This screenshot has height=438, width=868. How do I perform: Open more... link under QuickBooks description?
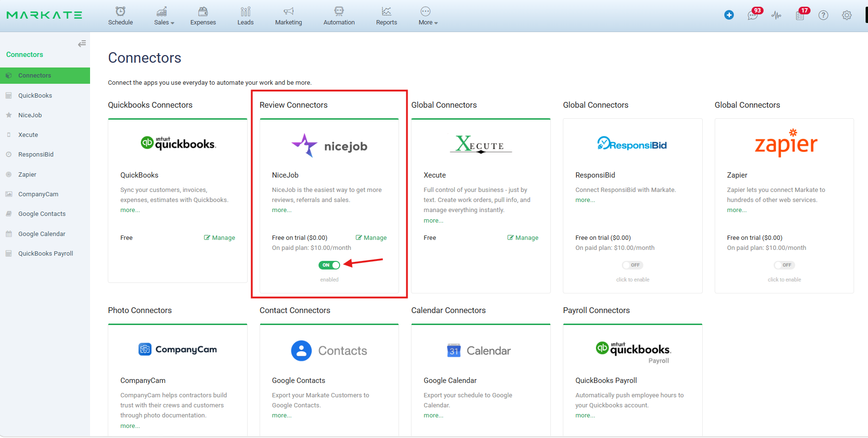[130, 210]
